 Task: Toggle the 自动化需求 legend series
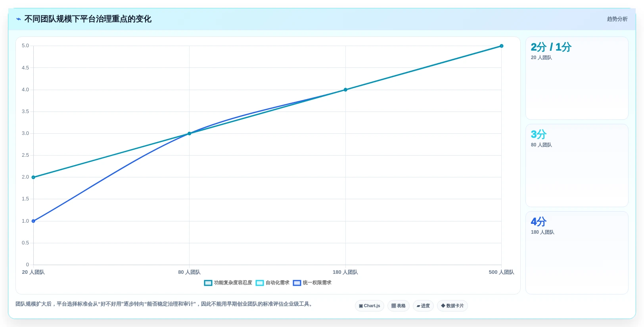[x=272, y=283]
